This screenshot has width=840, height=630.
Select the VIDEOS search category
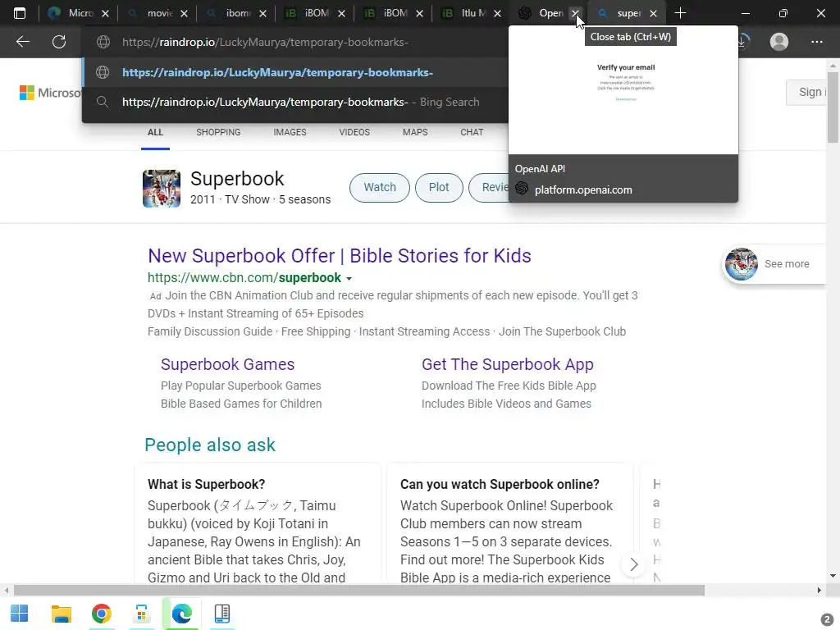[354, 132]
